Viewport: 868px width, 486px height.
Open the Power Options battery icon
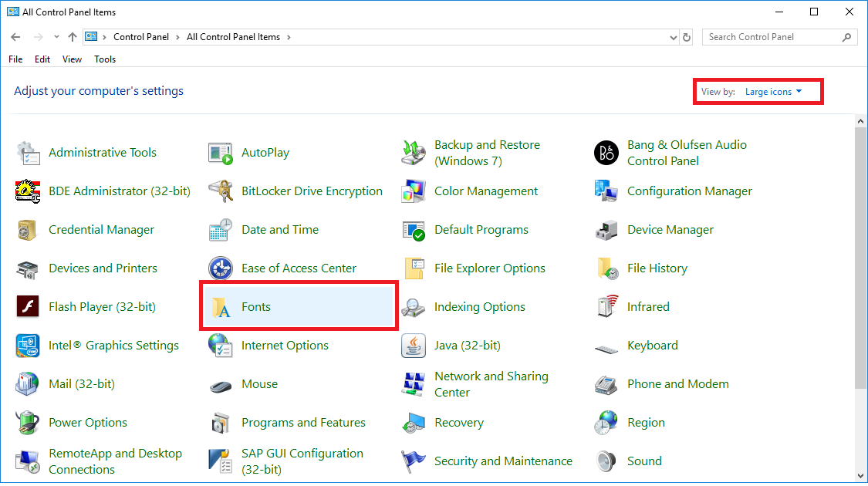28,422
